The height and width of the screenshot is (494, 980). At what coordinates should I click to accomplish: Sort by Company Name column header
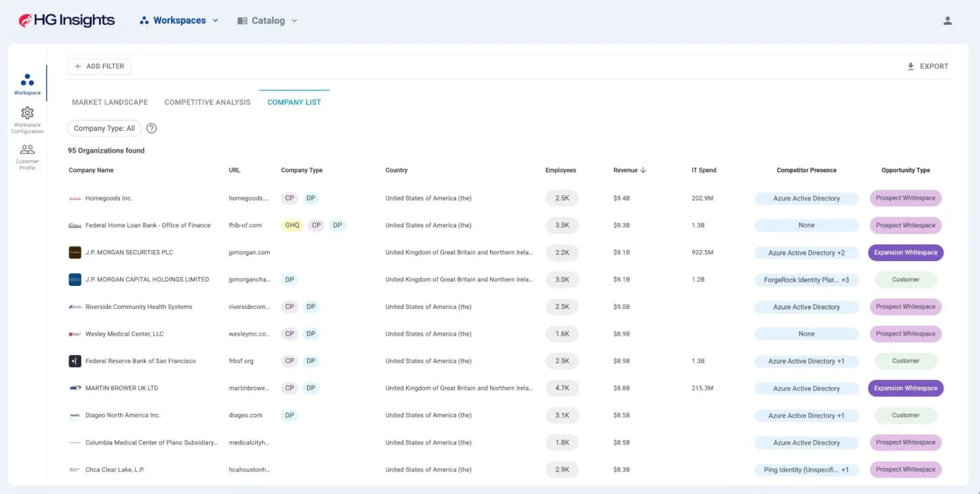pos(91,170)
